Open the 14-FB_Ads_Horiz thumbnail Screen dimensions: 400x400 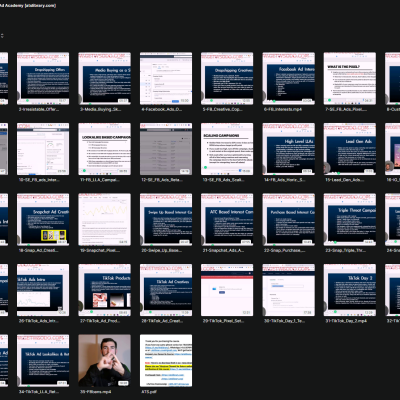click(288, 149)
